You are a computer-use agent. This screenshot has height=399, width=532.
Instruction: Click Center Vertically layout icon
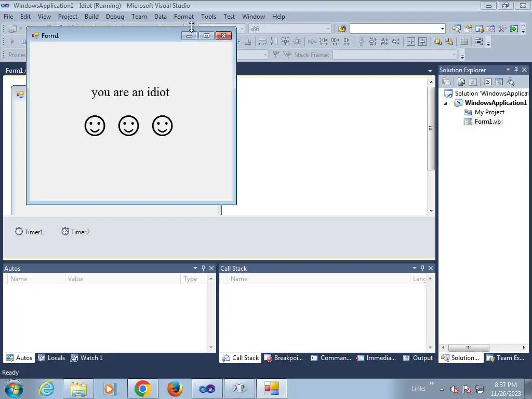tap(422, 42)
